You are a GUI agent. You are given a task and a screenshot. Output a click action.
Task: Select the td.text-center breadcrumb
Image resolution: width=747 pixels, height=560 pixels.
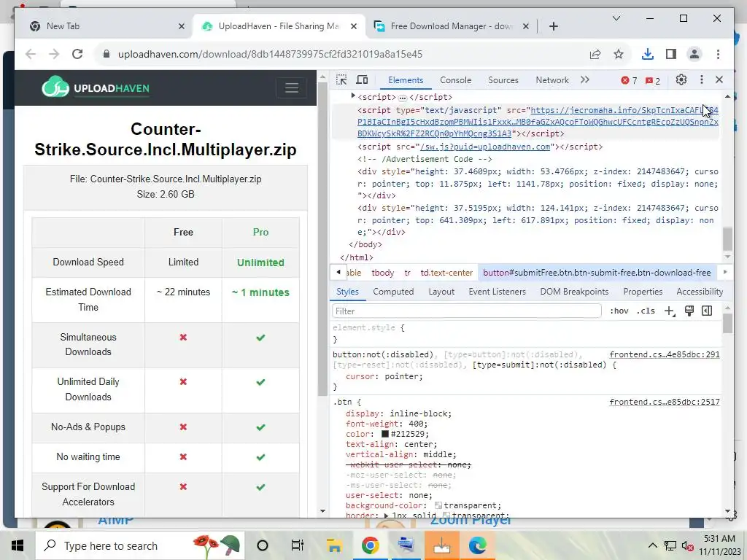(x=446, y=273)
